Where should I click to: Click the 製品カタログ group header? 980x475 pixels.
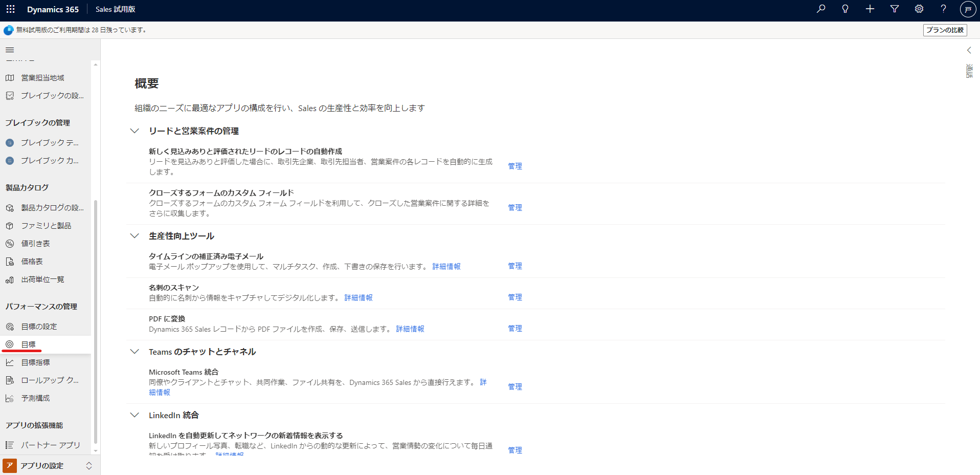[x=27, y=188]
